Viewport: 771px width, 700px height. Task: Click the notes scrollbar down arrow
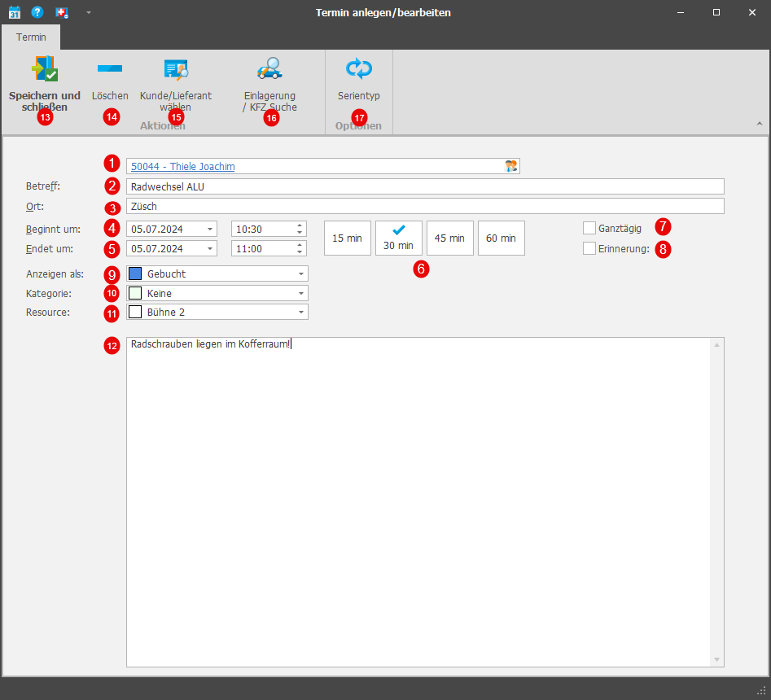coord(717,659)
